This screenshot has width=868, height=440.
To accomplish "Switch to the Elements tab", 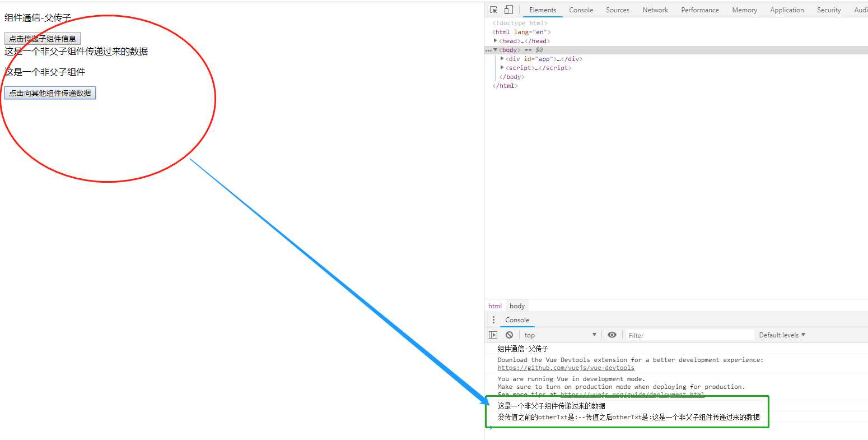I will 543,10.
